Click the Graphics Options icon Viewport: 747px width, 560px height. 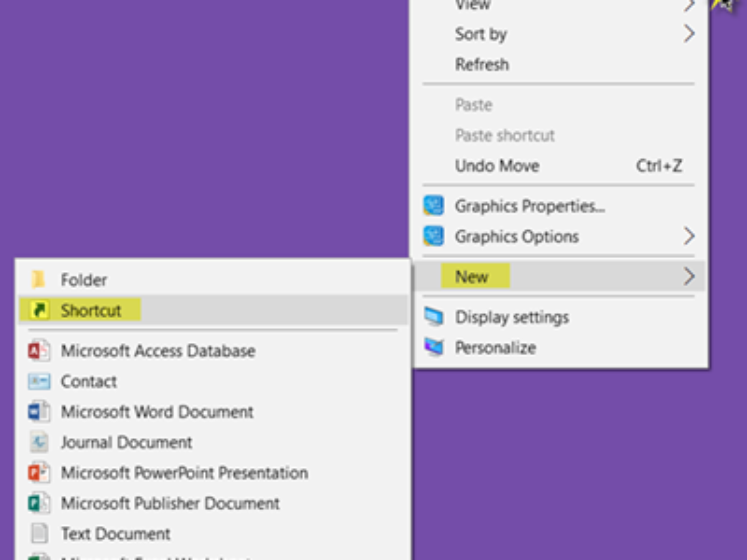tap(433, 236)
